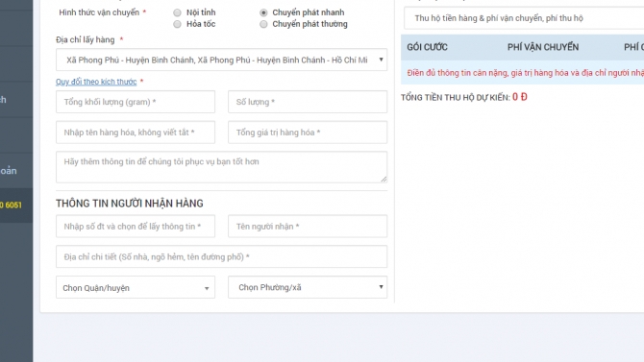Focus the Nhập tên hàng hóa field
644x362 pixels.
point(136,133)
